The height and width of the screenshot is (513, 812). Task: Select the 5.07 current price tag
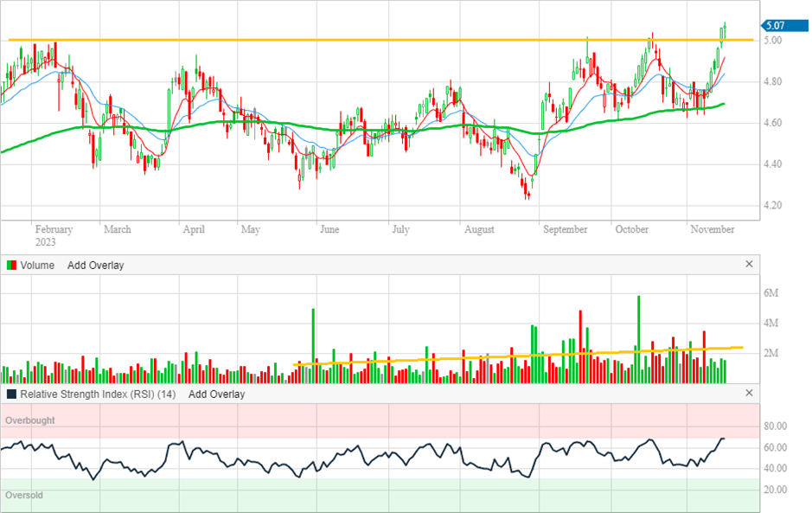pos(773,25)
